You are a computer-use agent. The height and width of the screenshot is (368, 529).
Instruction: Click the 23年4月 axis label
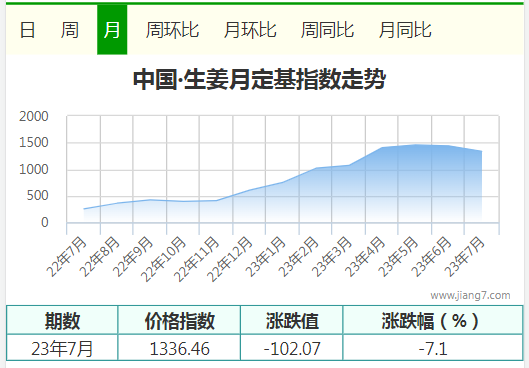pos(365,257)
